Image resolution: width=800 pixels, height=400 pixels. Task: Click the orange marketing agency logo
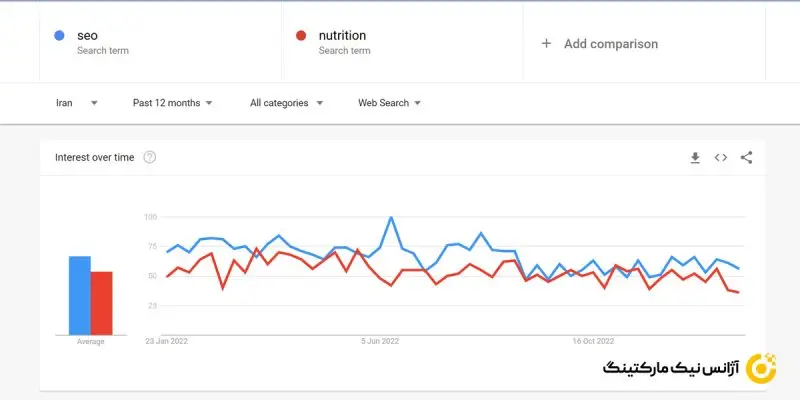click(x=762, y=367)
